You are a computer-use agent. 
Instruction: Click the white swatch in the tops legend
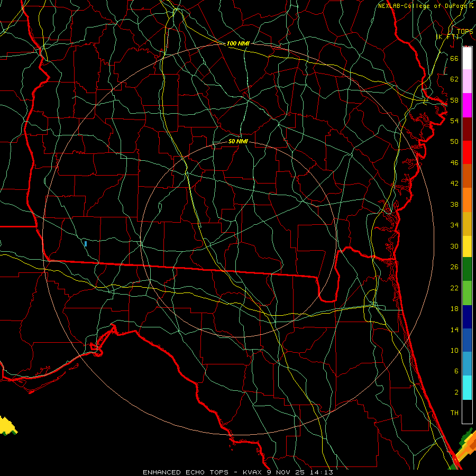(467, 58)
